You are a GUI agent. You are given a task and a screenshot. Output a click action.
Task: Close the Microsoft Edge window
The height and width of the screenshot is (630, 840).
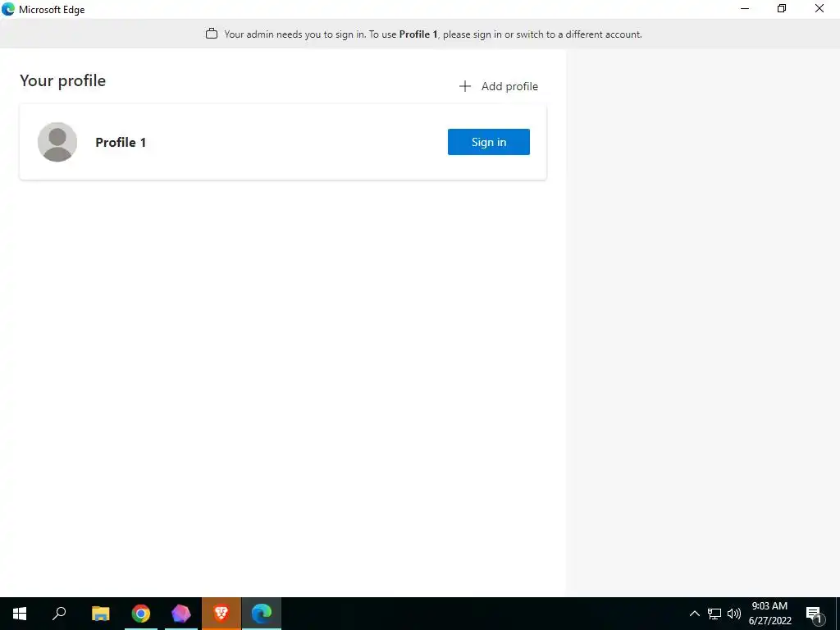pyautogui.click(x=819, y=9)
